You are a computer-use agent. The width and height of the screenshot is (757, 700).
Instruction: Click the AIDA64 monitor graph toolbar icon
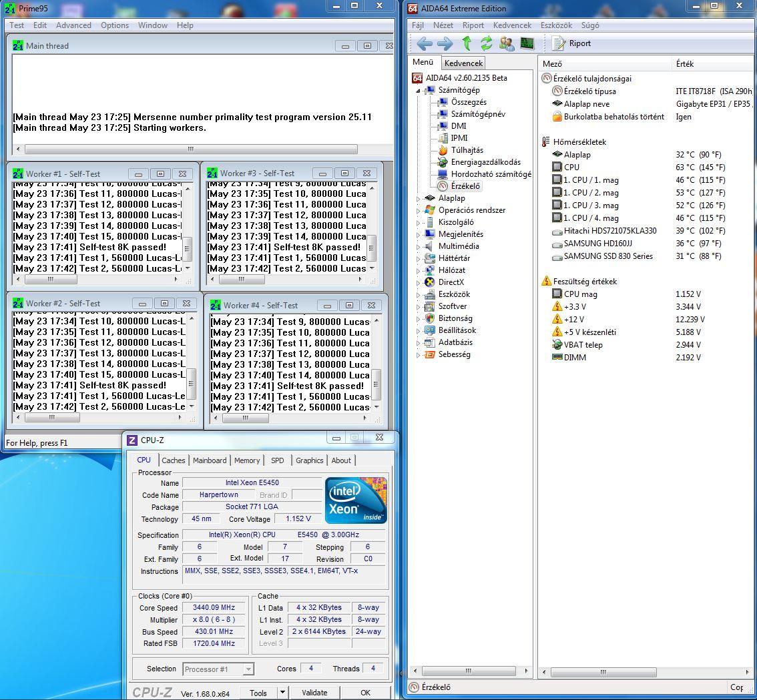[527, 43]
